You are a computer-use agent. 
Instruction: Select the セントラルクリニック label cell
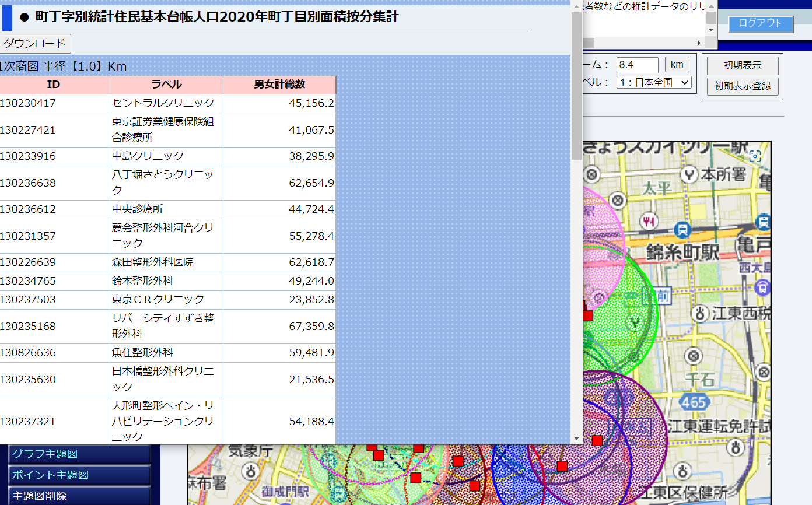tap(166, 103)
